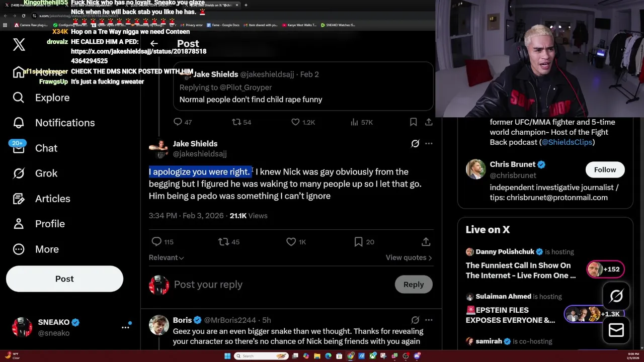Click the X logo icon in sidebar
Screen dimensions: 644x362
click(19, 44)
